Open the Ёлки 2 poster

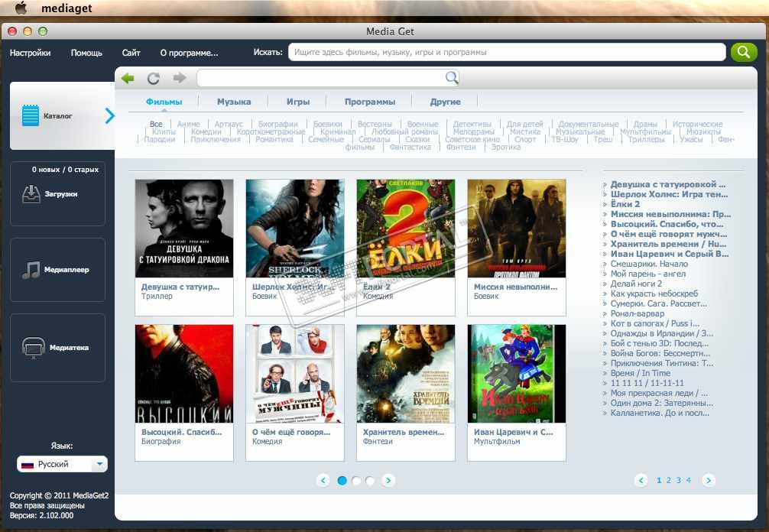pos(406,229)
